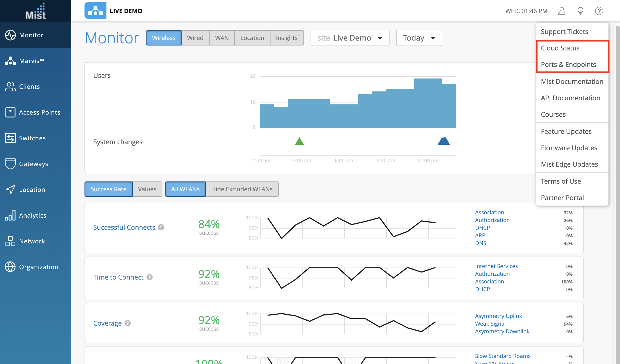Close the help question mark menu
The image size is (620, 364).
coord(599,11)
